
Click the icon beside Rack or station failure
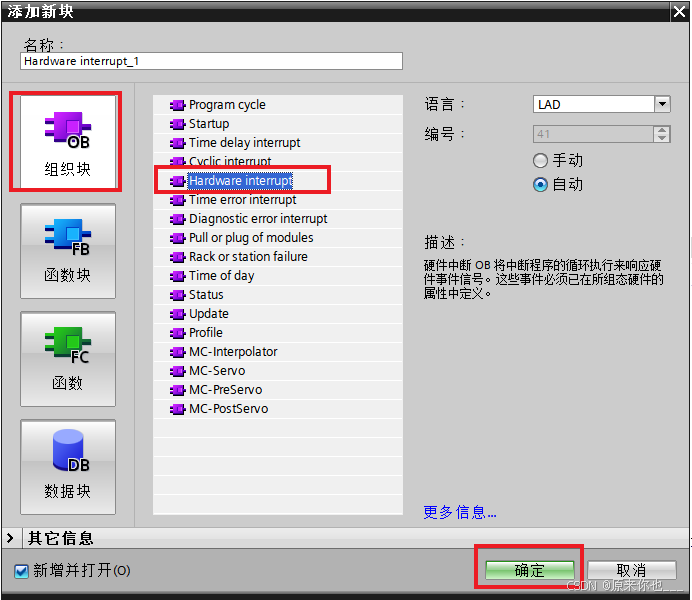[177, 257]
